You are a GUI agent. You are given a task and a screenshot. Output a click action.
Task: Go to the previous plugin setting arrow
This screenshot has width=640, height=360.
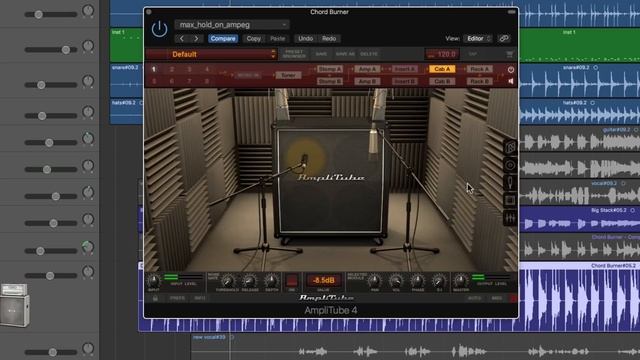click(182, 38)
